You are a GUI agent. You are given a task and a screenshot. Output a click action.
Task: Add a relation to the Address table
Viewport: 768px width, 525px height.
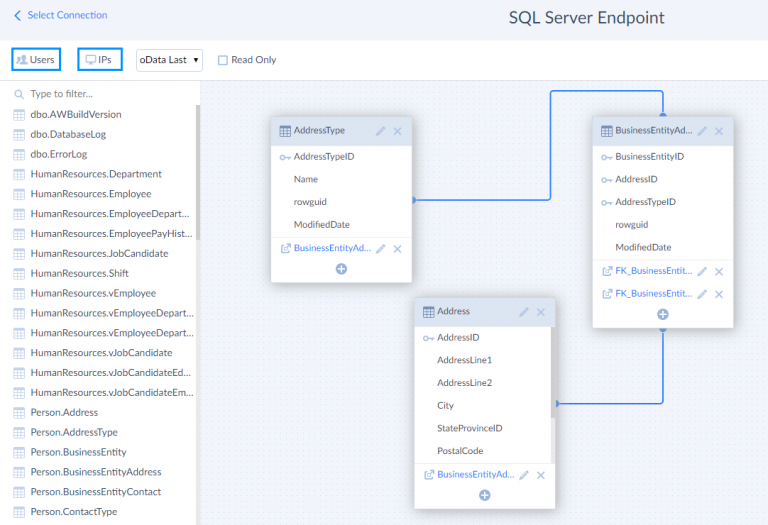(x=484, y=495)
